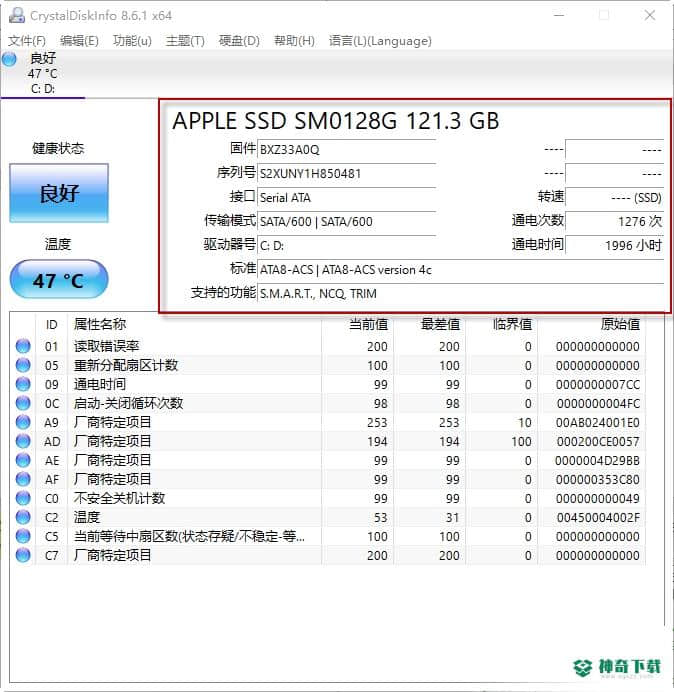Click the firmware field BXZ33A0Q
This screenshot has width=674, height=692.
tap(346, 150)
